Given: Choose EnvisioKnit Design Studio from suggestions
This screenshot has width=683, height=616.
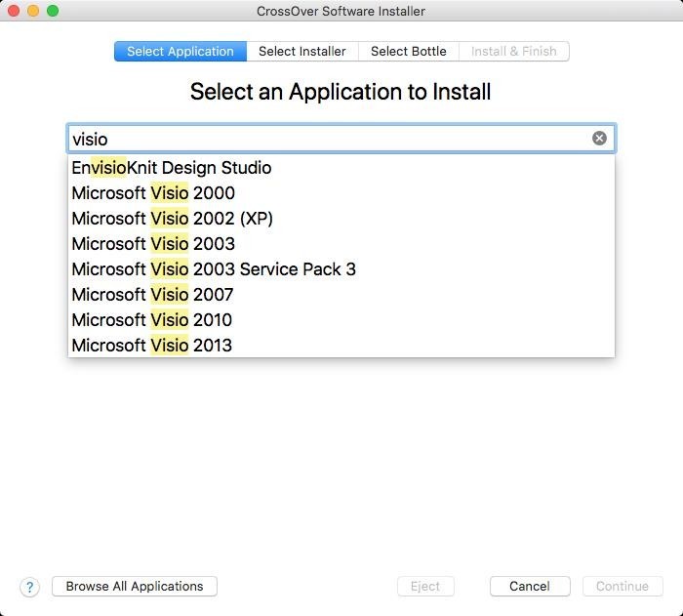Looking at the screenshot, I should coord(172,168).
